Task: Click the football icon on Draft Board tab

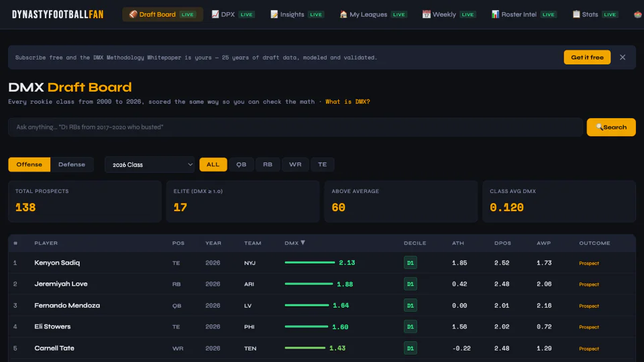Action: tap(133, 14)
